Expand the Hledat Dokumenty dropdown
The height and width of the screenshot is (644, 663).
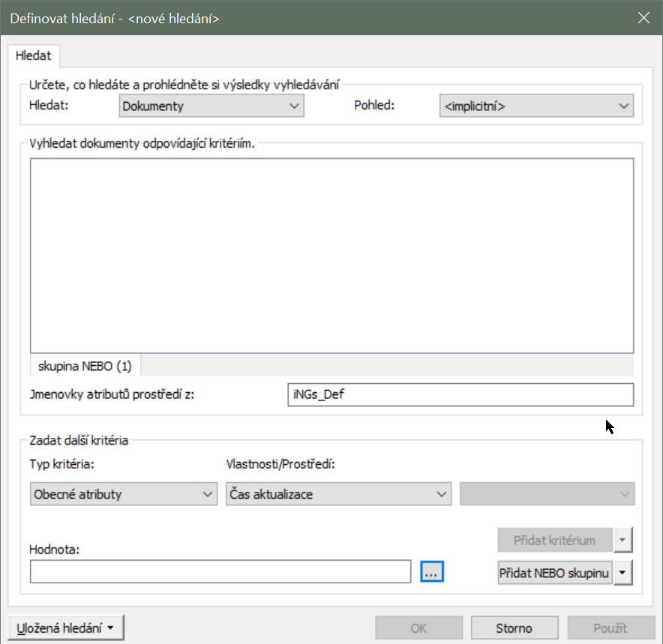coord(211,106)
